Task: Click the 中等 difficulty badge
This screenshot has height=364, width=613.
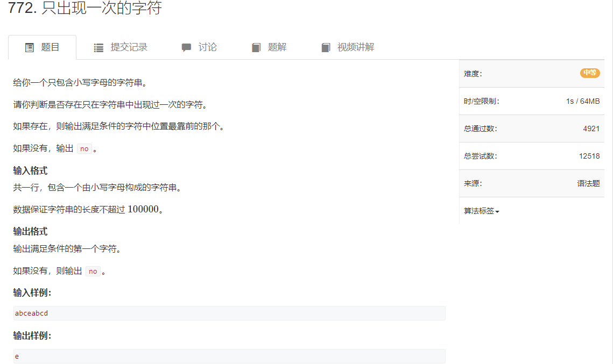Action: [x=590, y=73]
